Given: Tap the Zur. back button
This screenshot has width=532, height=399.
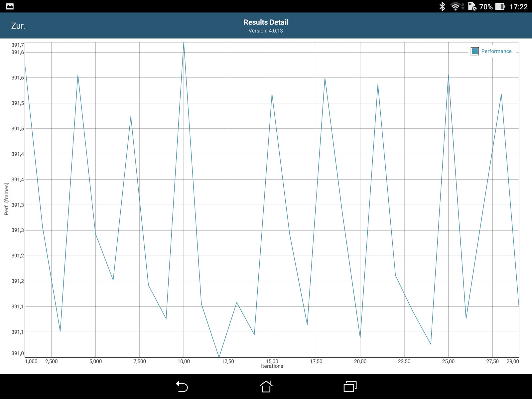Looking at the screenshot, I should (18, 26).
